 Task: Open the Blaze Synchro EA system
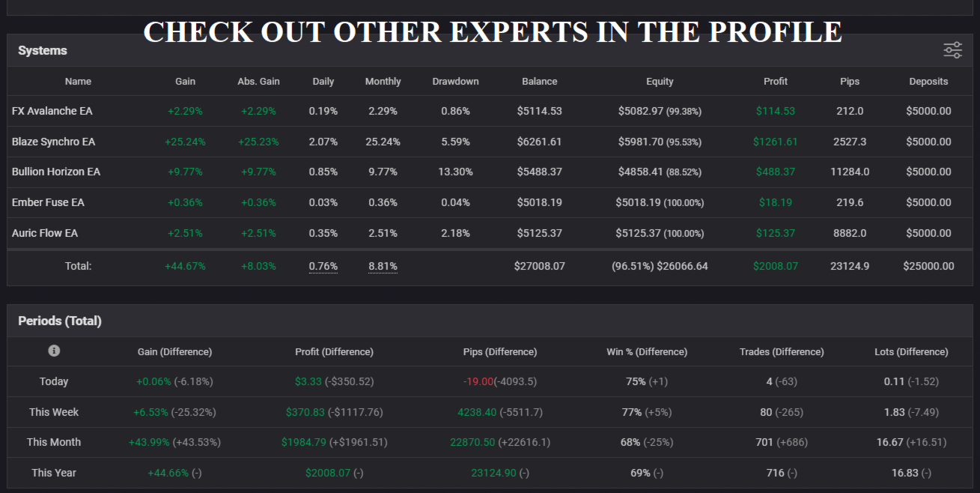(54, 142)
